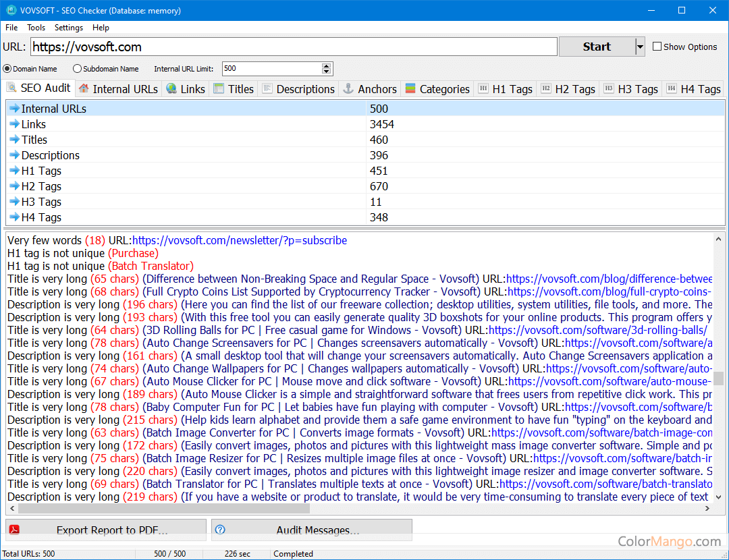This screenshot has height=560, width=729.
Task: Click the arrow icon beside H1 Tags row
Action: click(x=14, y=171)
